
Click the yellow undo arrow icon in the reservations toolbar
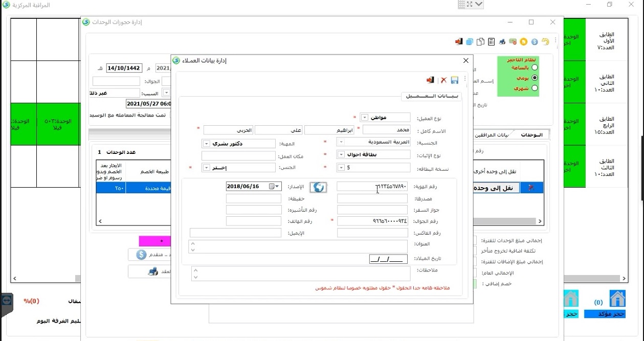coord(545,41)
